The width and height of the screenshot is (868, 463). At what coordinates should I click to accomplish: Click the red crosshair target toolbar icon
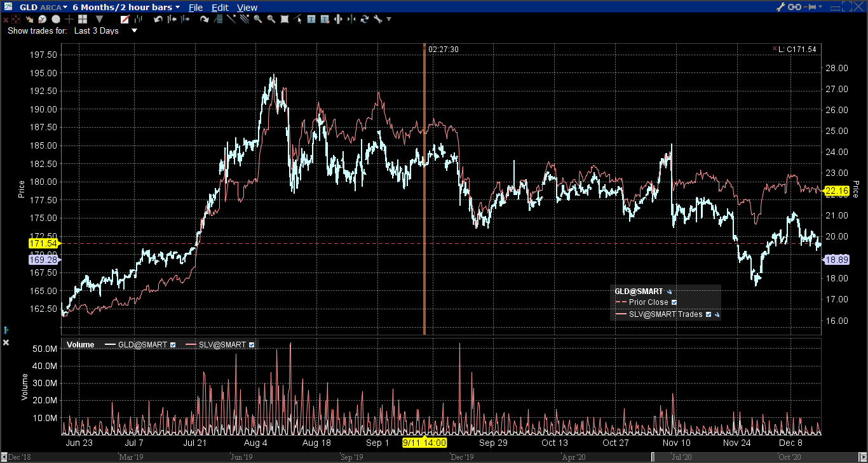pyautogui.click(x=16, y=19)
